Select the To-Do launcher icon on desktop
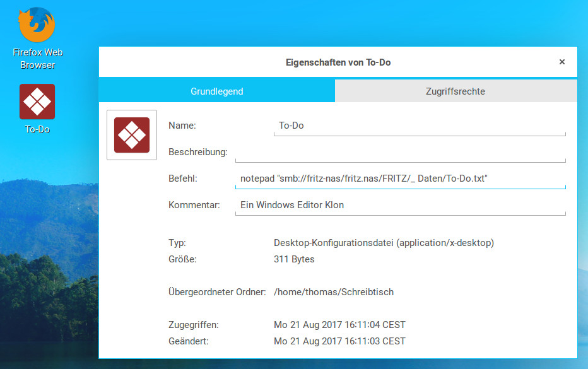 pos(37,102)
